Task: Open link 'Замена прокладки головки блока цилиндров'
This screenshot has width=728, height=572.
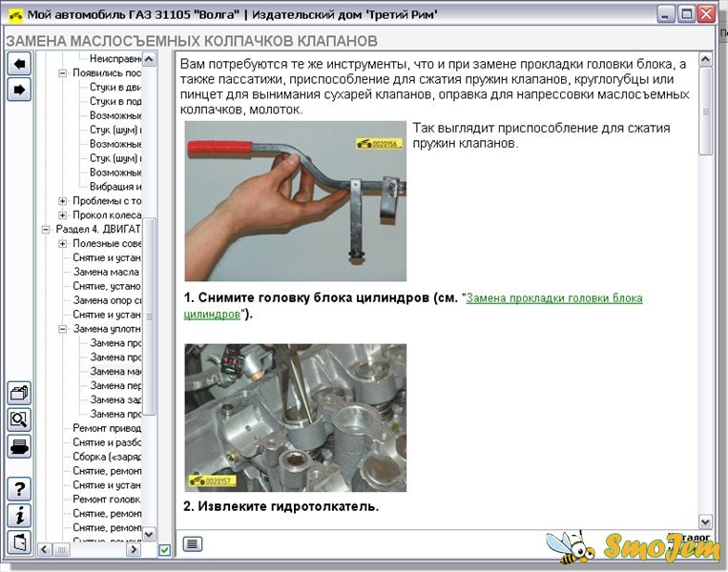Action: pyautogui.click(x=554, y=298)
